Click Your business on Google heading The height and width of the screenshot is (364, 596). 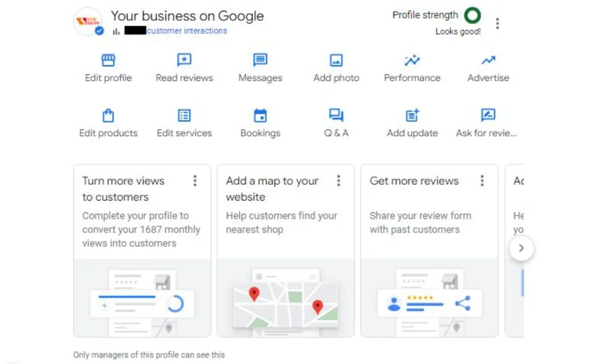click(187, 16)
